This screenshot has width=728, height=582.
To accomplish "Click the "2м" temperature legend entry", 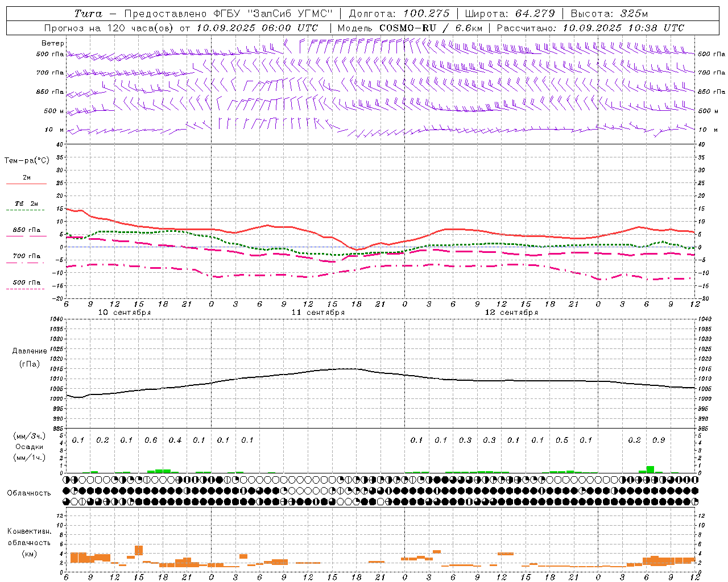I will [27, 177].
